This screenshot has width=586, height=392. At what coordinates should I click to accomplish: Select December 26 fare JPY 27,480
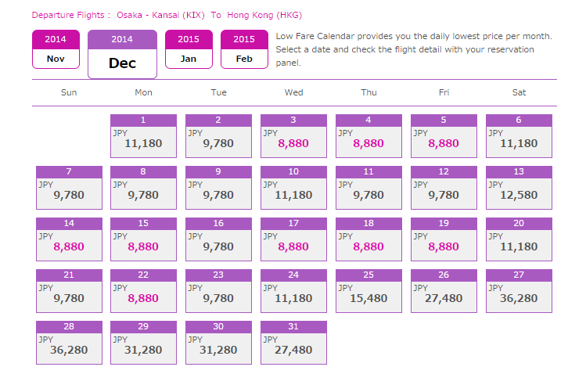click(444, 291)
